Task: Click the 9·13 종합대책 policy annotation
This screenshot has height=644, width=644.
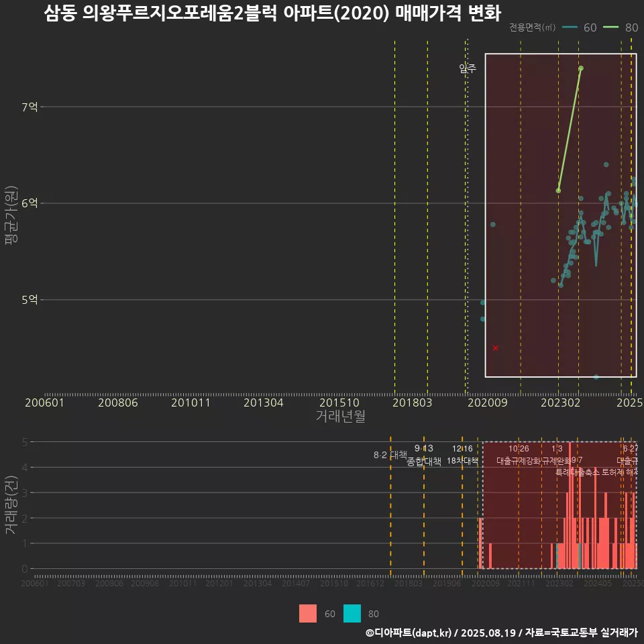Action: click(424, 455)
